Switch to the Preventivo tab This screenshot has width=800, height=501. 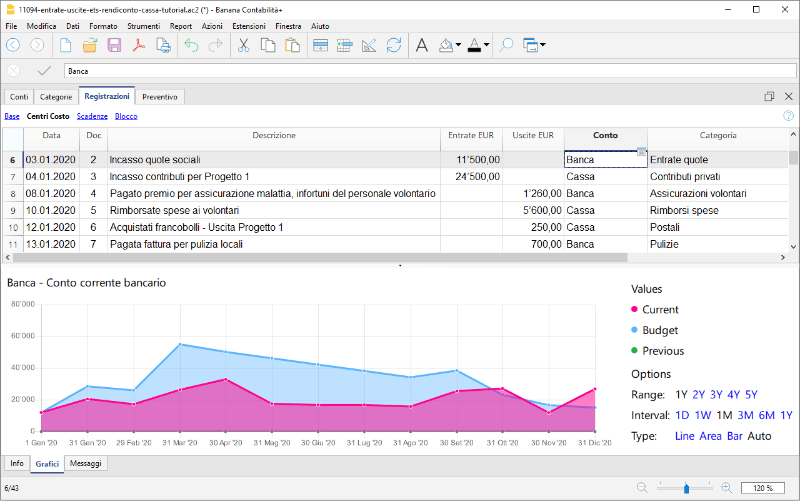point(160,97)
